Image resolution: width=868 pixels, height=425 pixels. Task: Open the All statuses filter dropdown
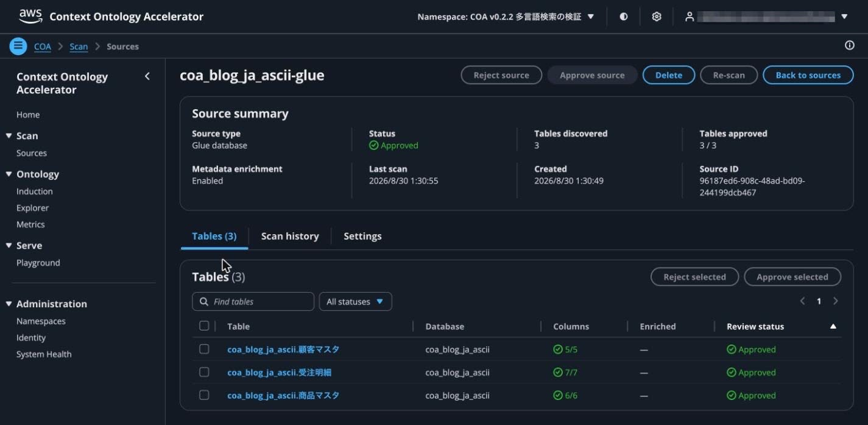coord(355,301)
